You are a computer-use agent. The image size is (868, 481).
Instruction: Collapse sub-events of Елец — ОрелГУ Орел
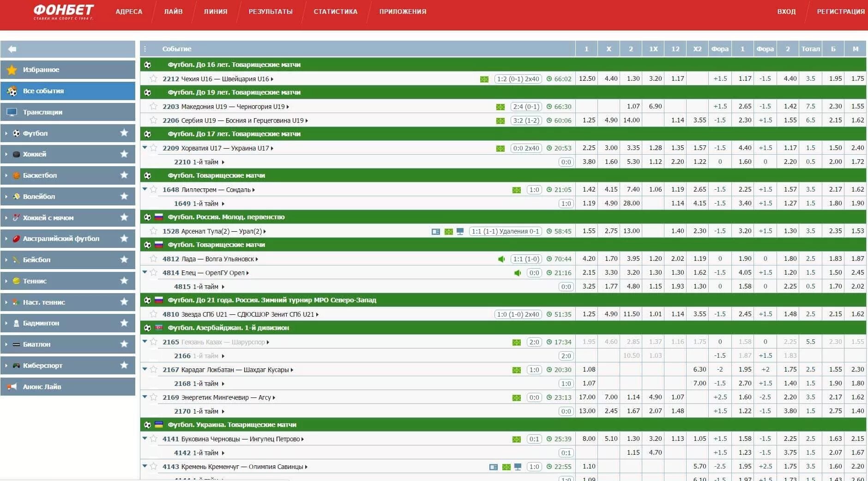(x=145, y=272)
